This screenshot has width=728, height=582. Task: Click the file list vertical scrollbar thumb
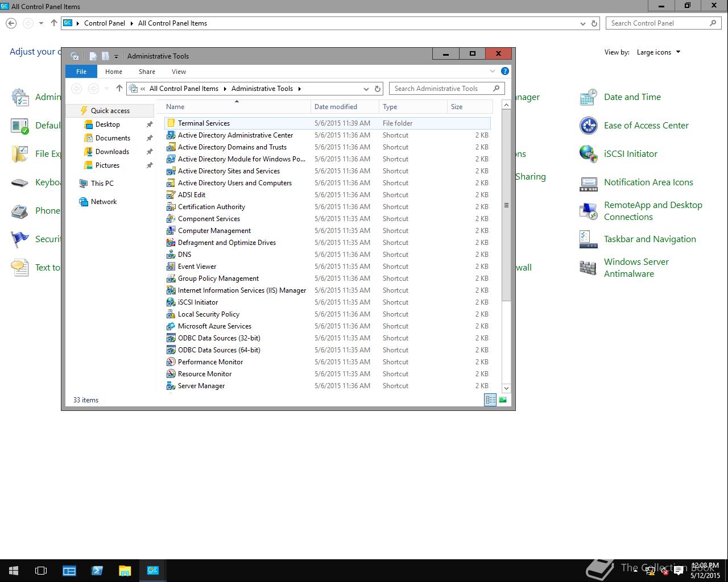click(506, 205)
